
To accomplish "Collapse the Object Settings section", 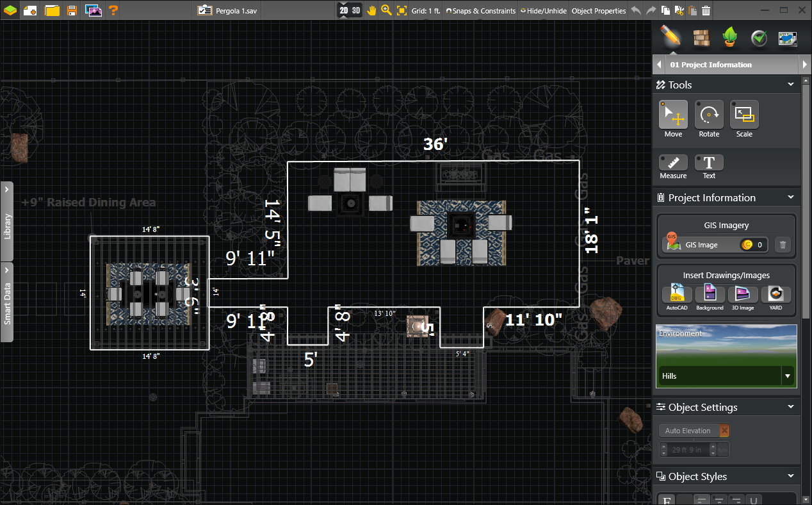I will [x=790, y=407].
